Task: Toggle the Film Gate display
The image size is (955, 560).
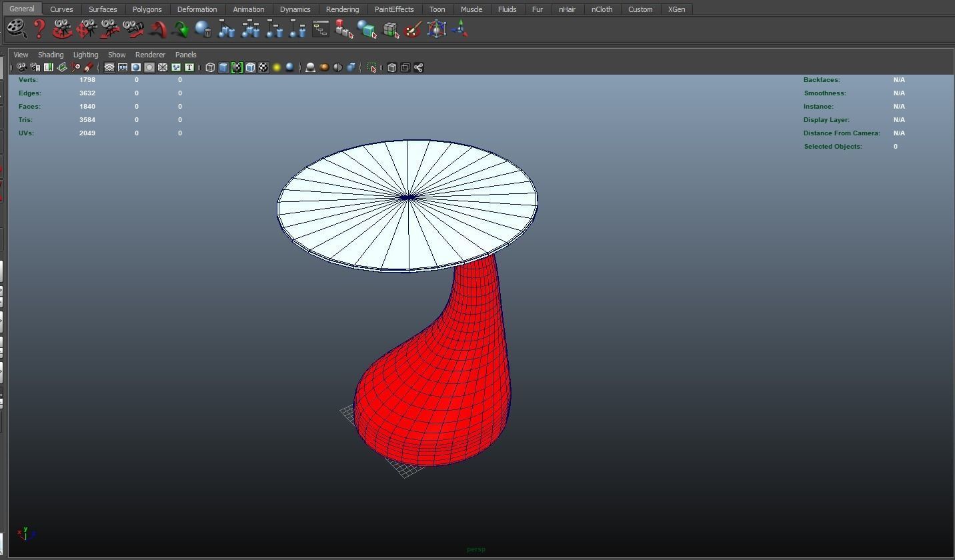Action: (x=123, y=67)
